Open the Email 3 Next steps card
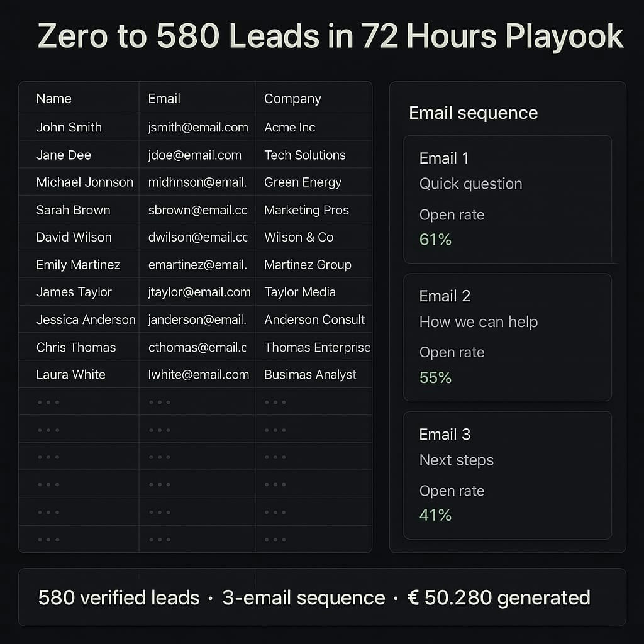Image resolution: width=644 pixels, height=644 pixels. coord(507,475)
